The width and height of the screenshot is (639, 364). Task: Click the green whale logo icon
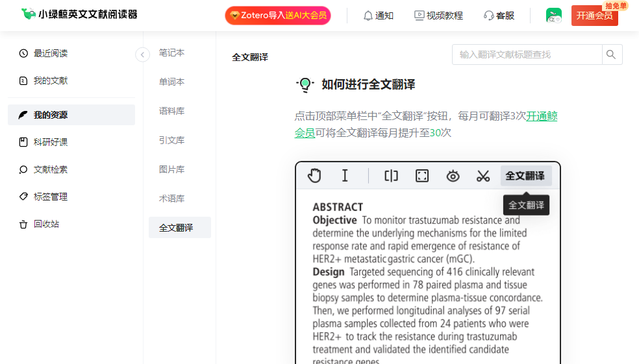[x=29, y=14]
